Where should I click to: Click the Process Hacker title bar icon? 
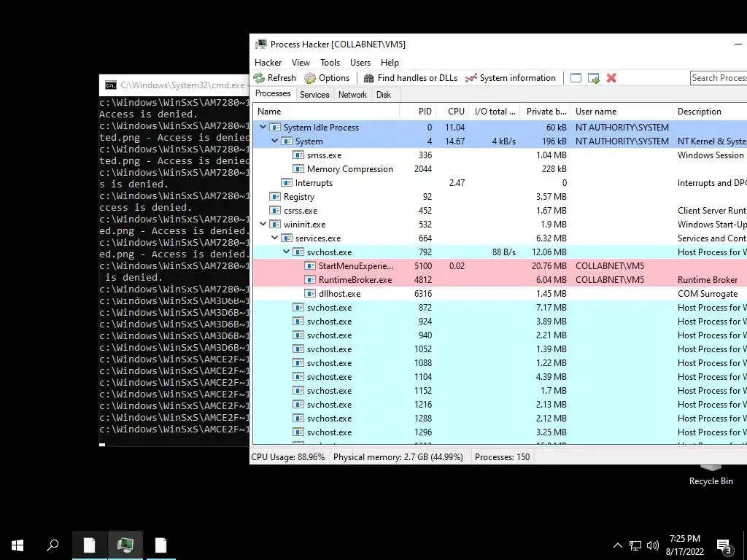point(261,44)
